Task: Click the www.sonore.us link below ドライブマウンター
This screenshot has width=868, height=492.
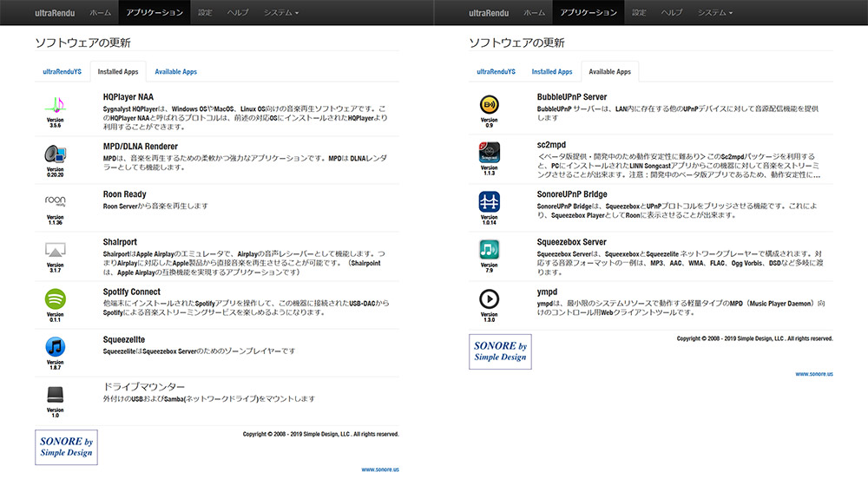Action: tap(380, 469)
